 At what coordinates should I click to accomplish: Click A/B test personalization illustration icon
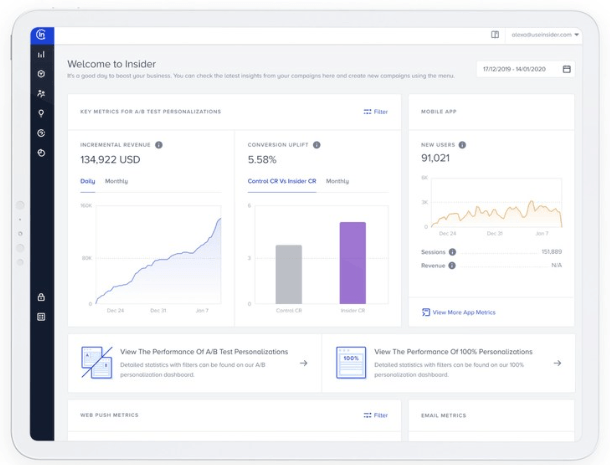coord(97,363)
